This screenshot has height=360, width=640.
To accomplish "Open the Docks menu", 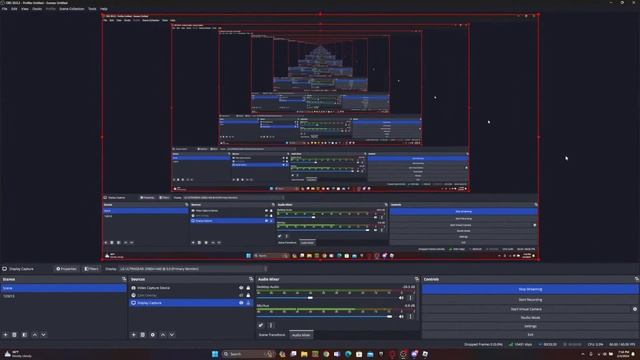I will pyautogui.click(x=37, y=9).
